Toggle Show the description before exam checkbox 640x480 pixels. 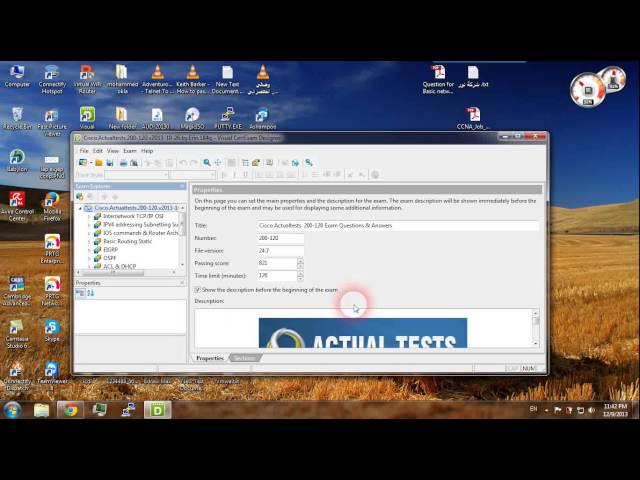(198, 290)
